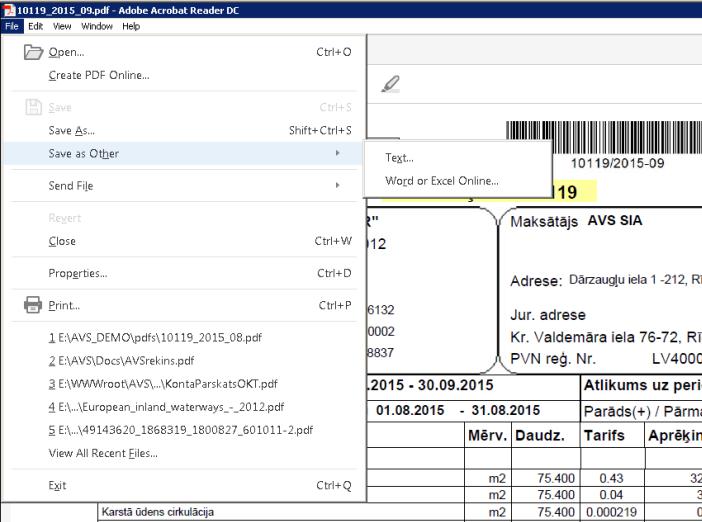702x522 pixels.
Task: Open recent file KontaParskatsOKT.pdf
Action: pyautogui.click(x=184, y=384)
